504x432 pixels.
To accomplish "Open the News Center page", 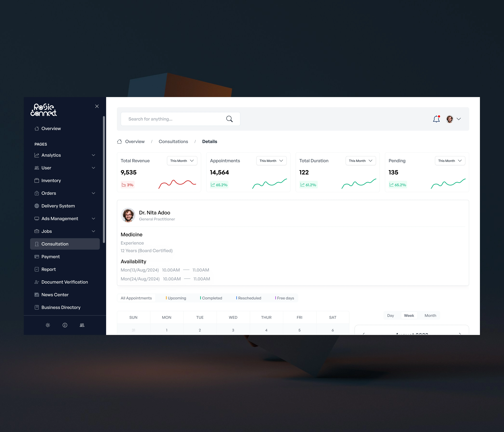I will pos(55,295).
